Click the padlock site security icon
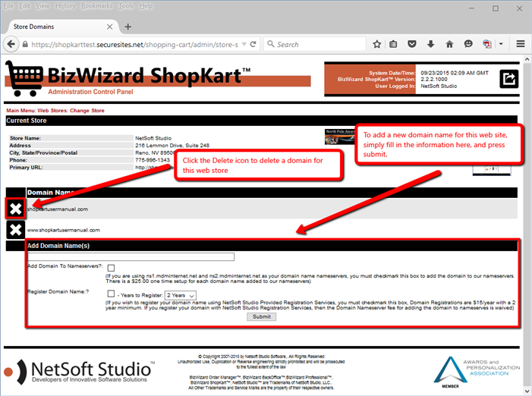532x396 pixels. click(x=25, y=45)
